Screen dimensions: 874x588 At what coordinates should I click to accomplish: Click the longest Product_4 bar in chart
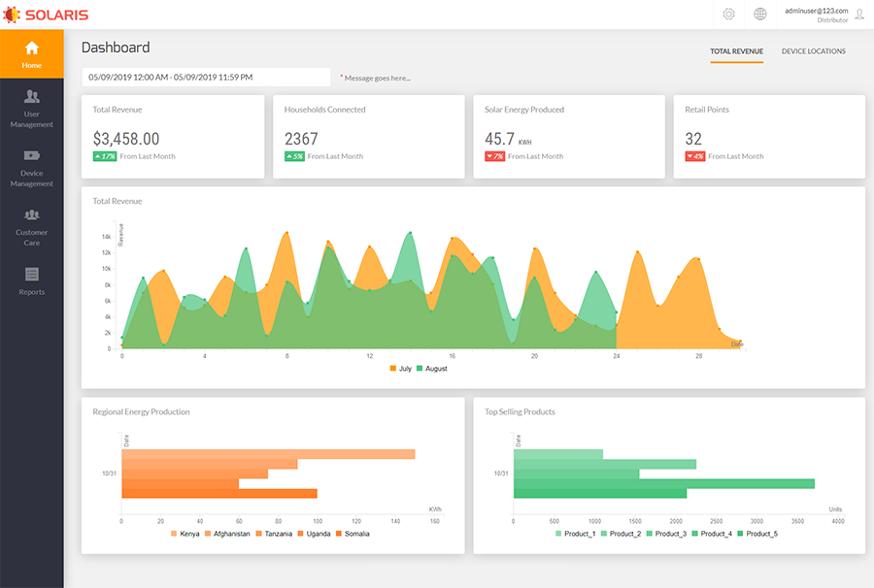663,483
